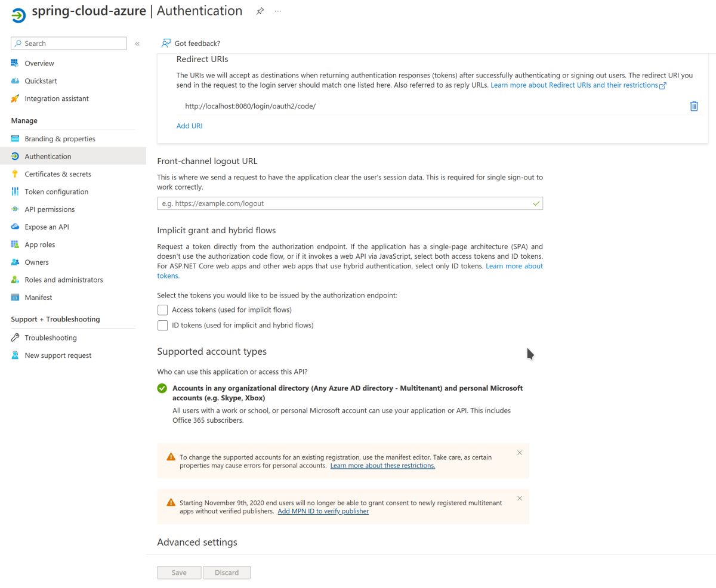Click the API permissions icon

(x=15, y=209)
